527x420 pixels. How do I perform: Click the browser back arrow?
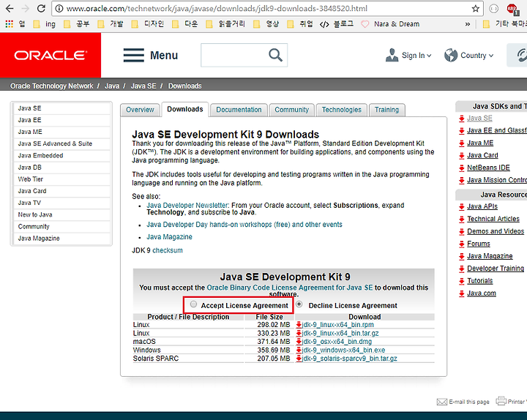click(x=10, y=8)
